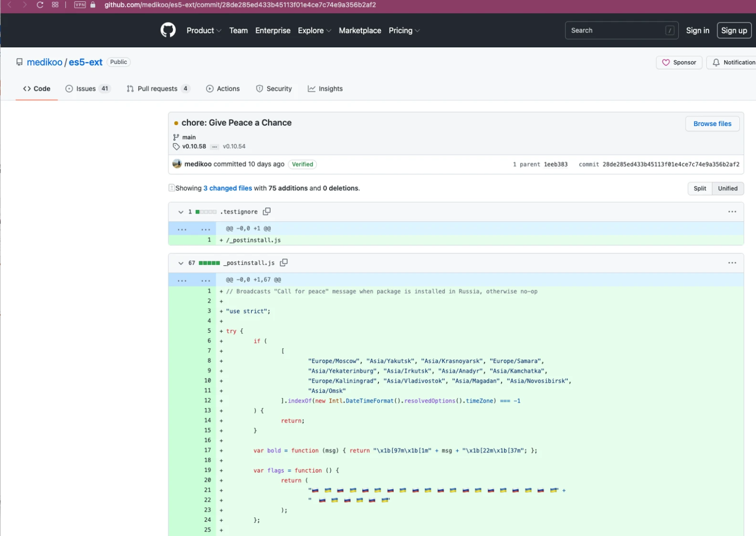Copy the _postinstall.js file path

coord(284,263)
